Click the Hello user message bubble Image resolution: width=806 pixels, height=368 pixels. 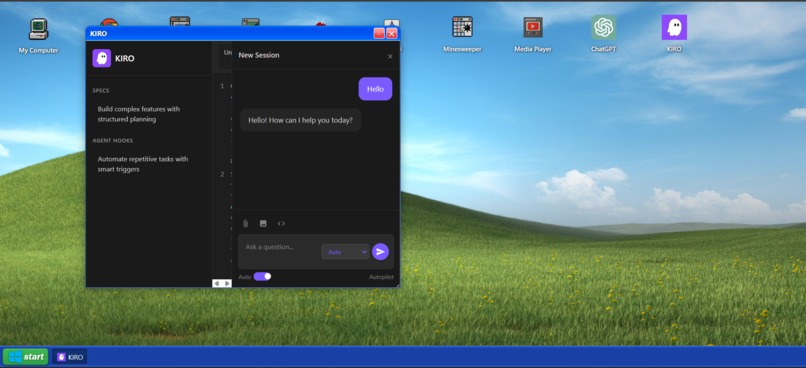(x=375, y=89)
